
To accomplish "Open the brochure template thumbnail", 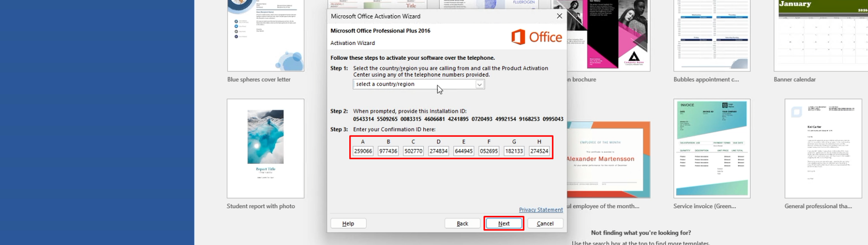I will click(608, 35).
